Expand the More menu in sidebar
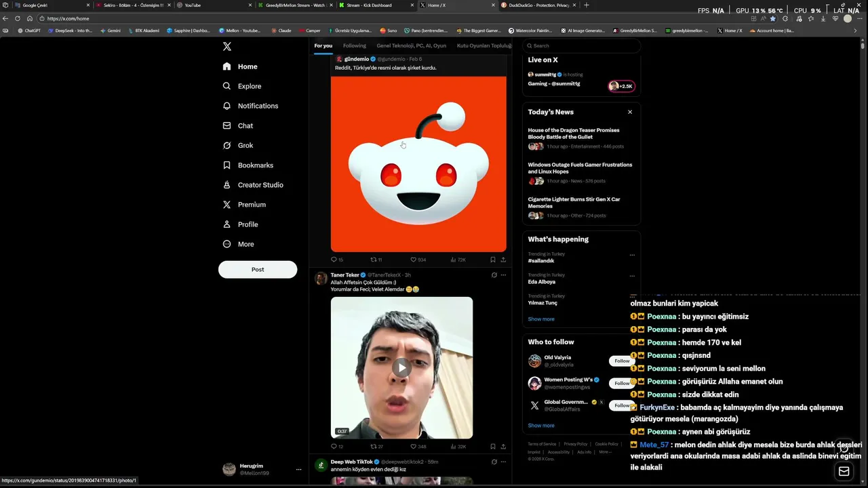Image resolution: width=868 pixels, height=488 pixels. point(239,244)
